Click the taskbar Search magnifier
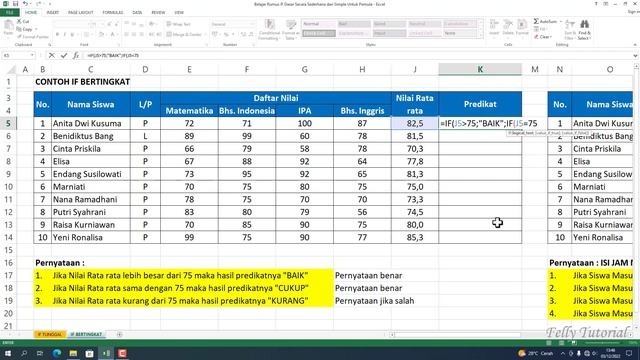 [x=24, y=353]
